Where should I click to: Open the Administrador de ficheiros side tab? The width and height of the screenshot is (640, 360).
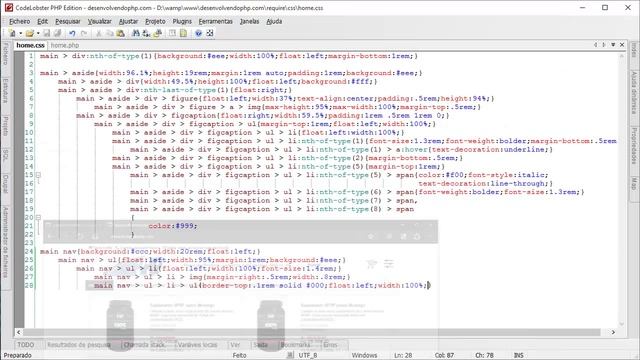click(5, 242)
